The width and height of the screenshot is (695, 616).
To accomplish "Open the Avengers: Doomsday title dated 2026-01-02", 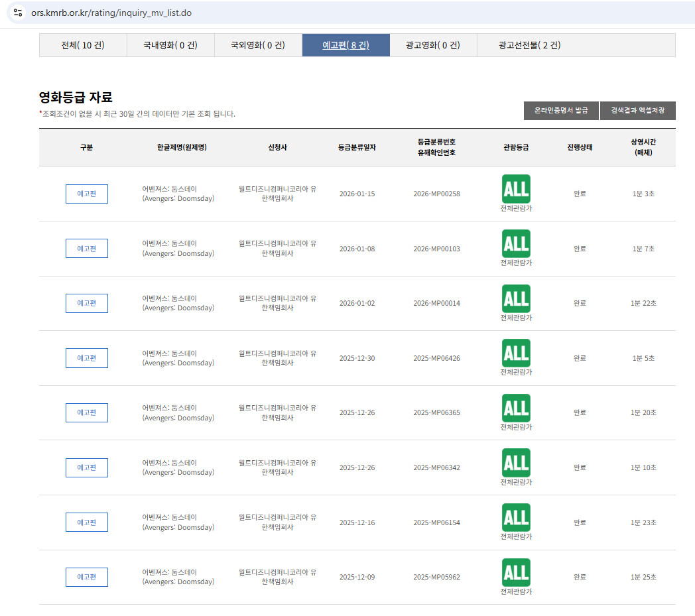I will point(178,303).
